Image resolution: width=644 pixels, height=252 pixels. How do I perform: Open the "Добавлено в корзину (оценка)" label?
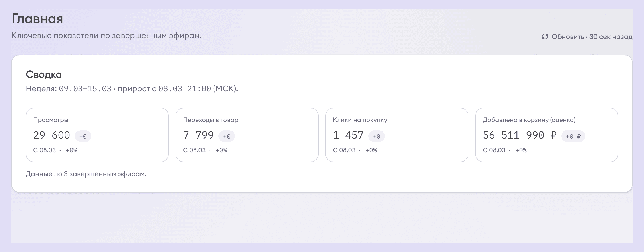(x=529, y=120)
